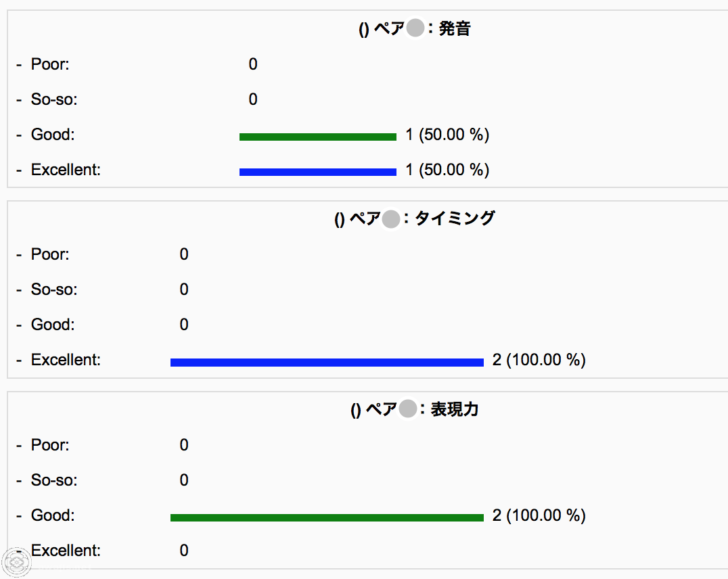Select the ペア : タイミング section title

(x=415, y=218)
